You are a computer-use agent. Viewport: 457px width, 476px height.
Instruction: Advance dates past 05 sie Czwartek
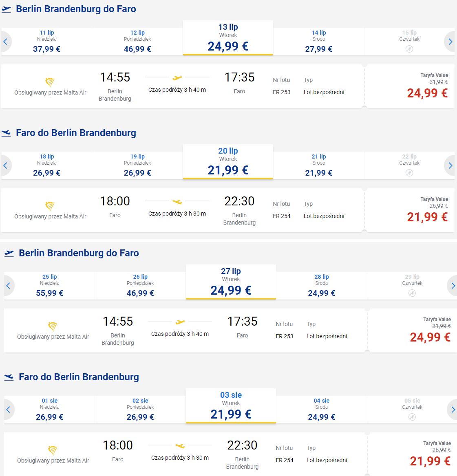(x=453, y=410)
